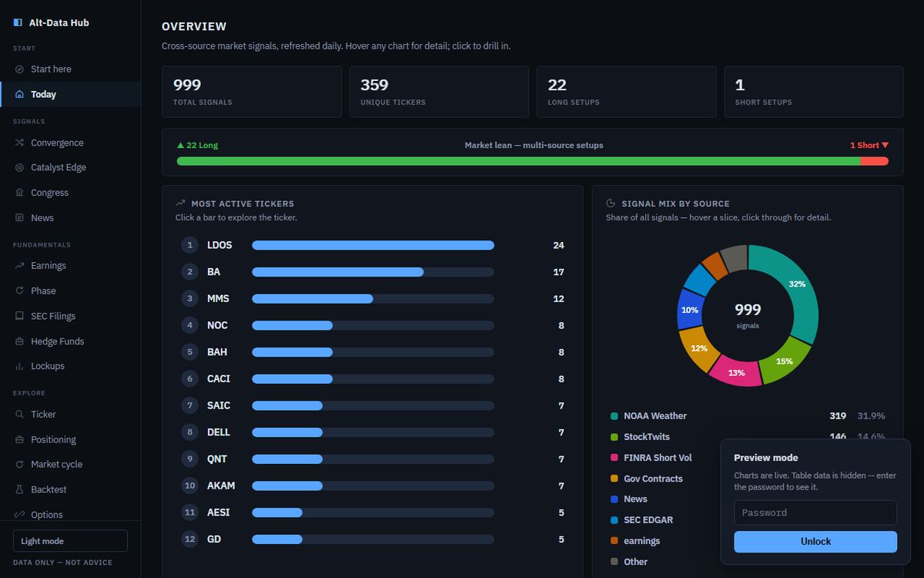Open the Convergence signals page
This screenshot has height=578, width=924.
point(70,143)
